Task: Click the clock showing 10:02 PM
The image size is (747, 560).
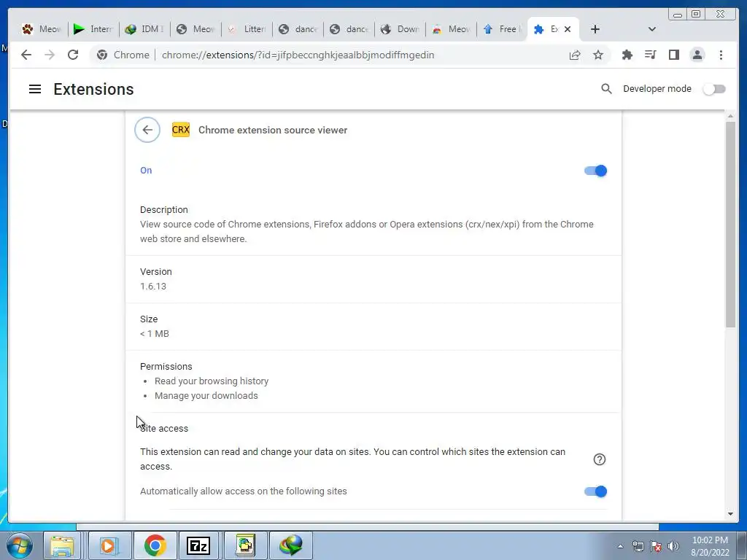Action: point(710,540)
